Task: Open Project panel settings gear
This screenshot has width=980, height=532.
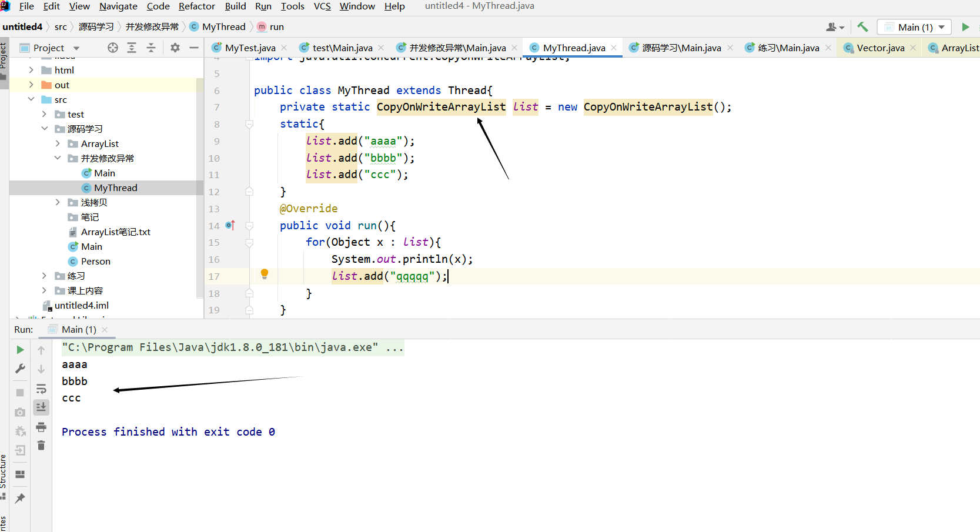Action: 175,48
